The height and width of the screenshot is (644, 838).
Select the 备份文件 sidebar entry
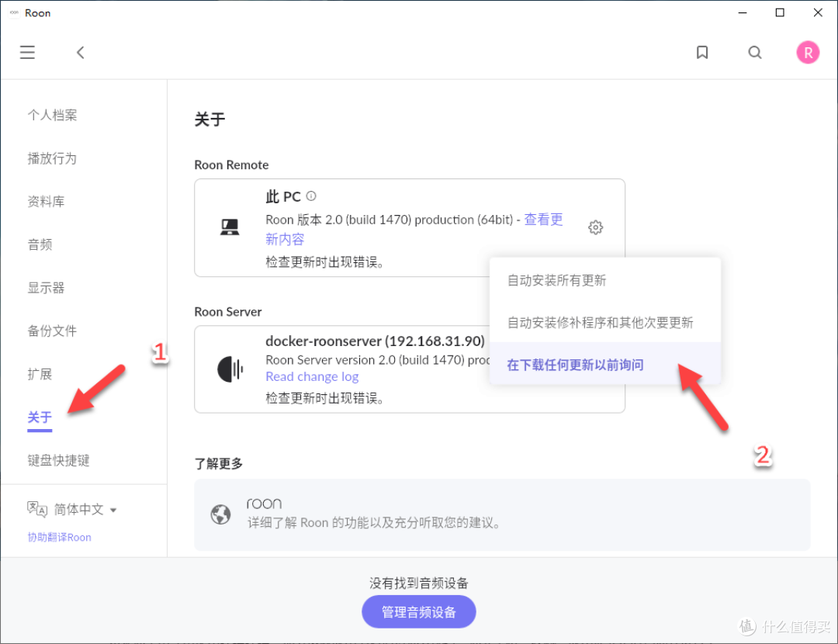[x=52, y=331]
